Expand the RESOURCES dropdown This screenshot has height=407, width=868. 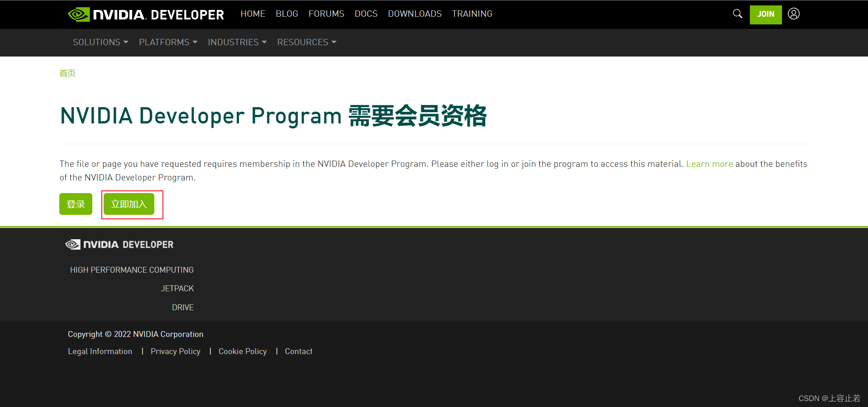[x=306, y=42]
